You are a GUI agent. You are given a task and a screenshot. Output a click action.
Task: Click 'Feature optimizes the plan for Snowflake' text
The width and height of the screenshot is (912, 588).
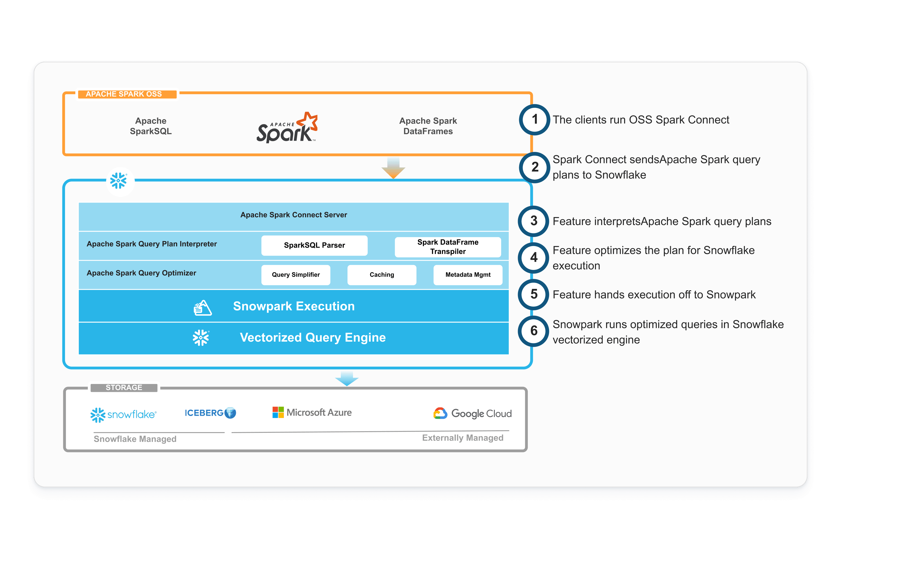click(653, 258)
